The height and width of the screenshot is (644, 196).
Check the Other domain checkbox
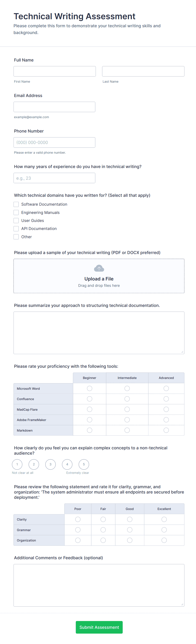tap(16, 237)
